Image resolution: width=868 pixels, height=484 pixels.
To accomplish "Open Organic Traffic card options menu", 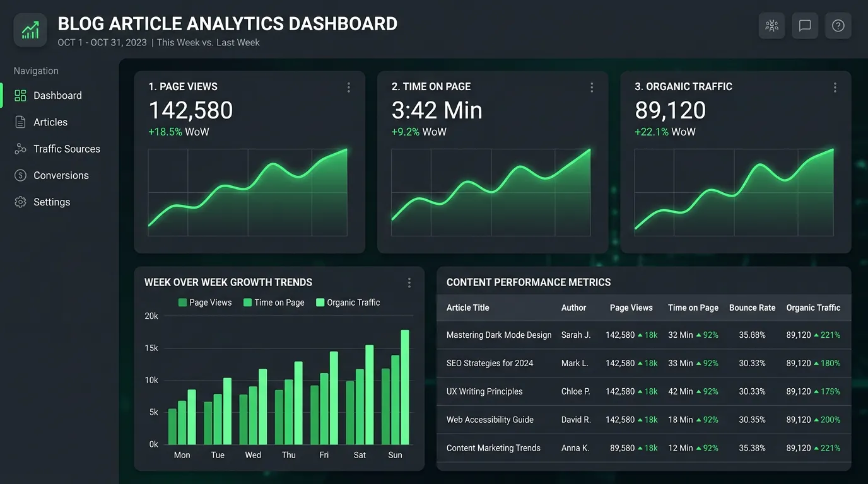I will (835, 88).
